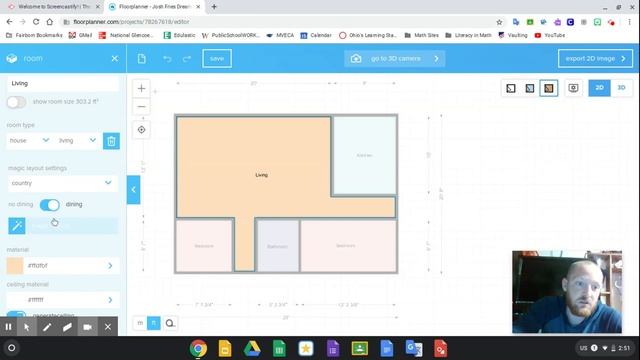Image resolution: width=640 pixels, height=360 pixels.
Task: Go to browser home page
Action: 49,22
